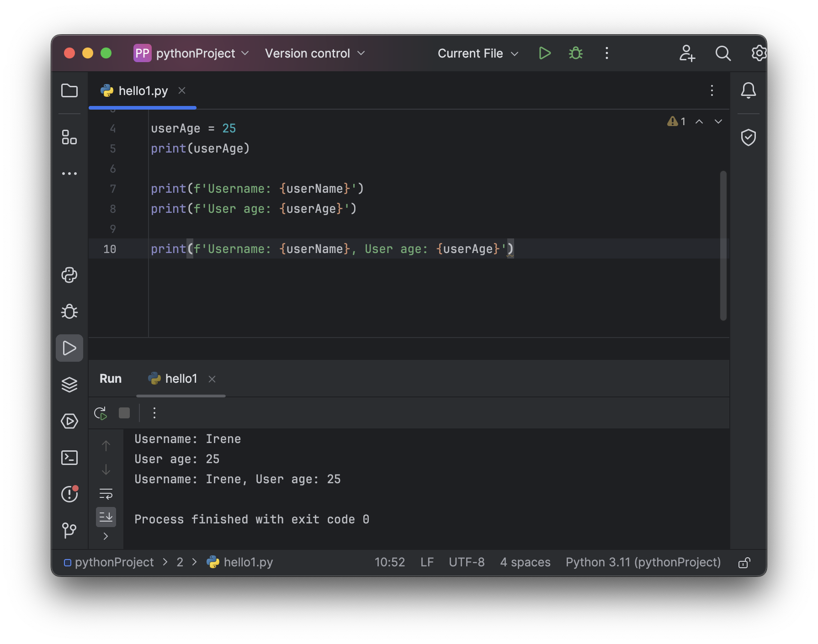Open the Debug tool window in sidebar
Image resolution: width=818 pixels, height=644 pixels.
click(x=69, y=311)
